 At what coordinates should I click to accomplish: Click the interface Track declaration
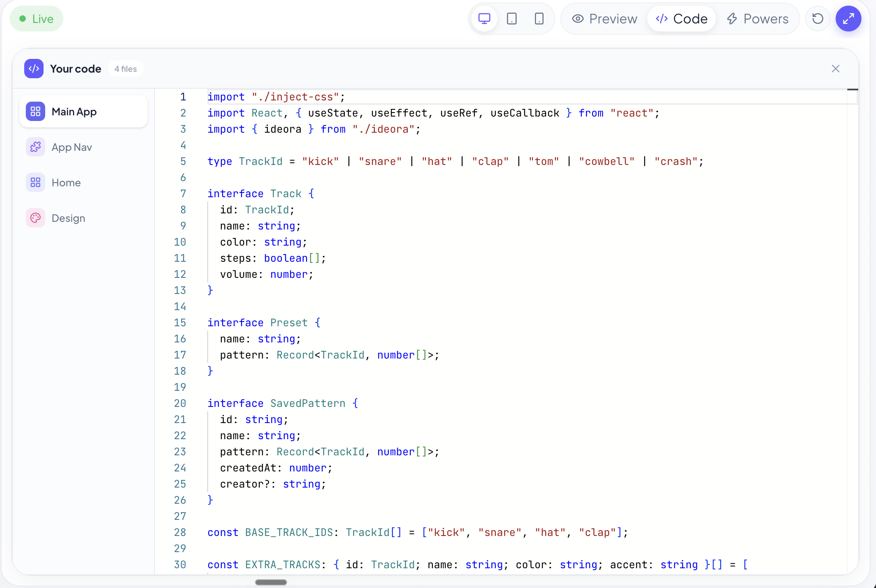click(261, 194)
